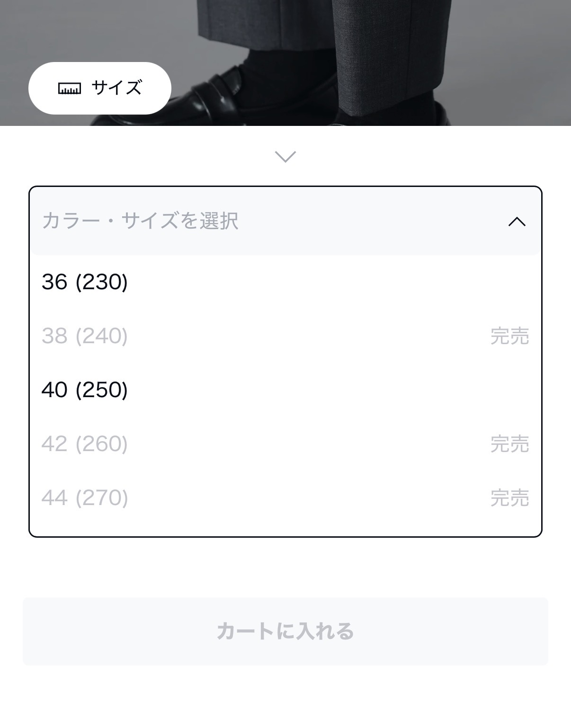Image resolution: width=571 pixels, height=728 pixels.
Task: Click the sold-out 38 (240) option
Action: tap(85, 336)
